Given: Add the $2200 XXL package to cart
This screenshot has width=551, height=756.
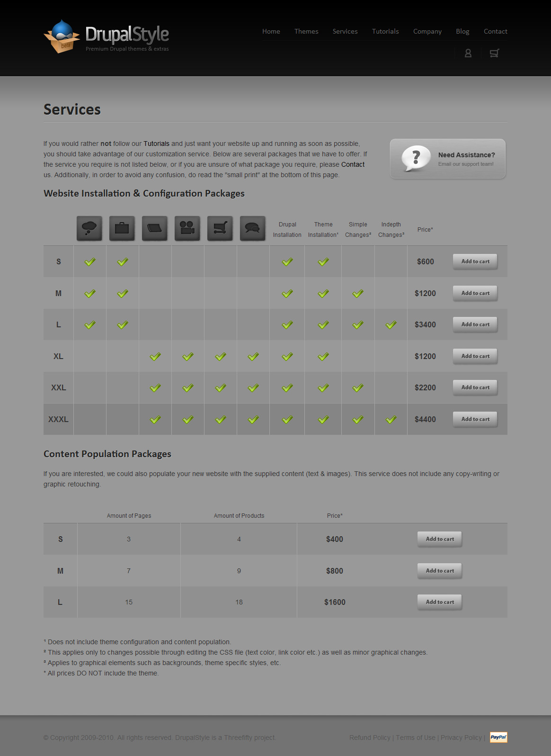Looking at the screenshot, I should (x=475, y=387).
